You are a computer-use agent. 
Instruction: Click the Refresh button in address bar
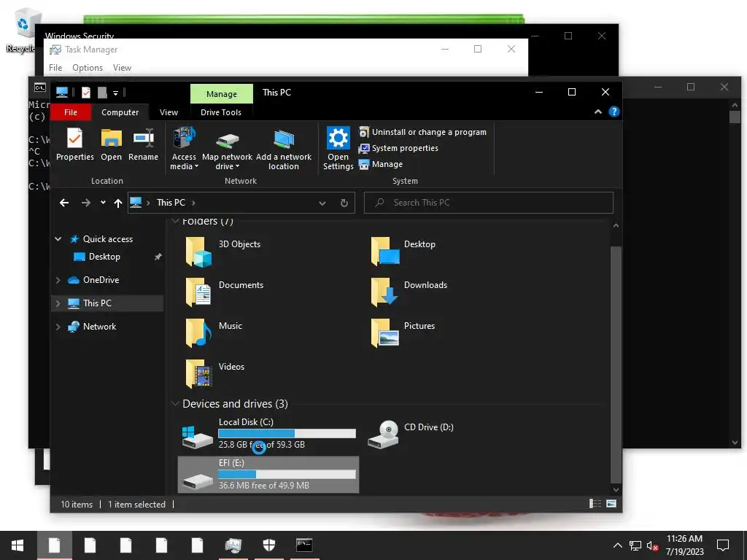pyautogui.click(x=344, y=203)
